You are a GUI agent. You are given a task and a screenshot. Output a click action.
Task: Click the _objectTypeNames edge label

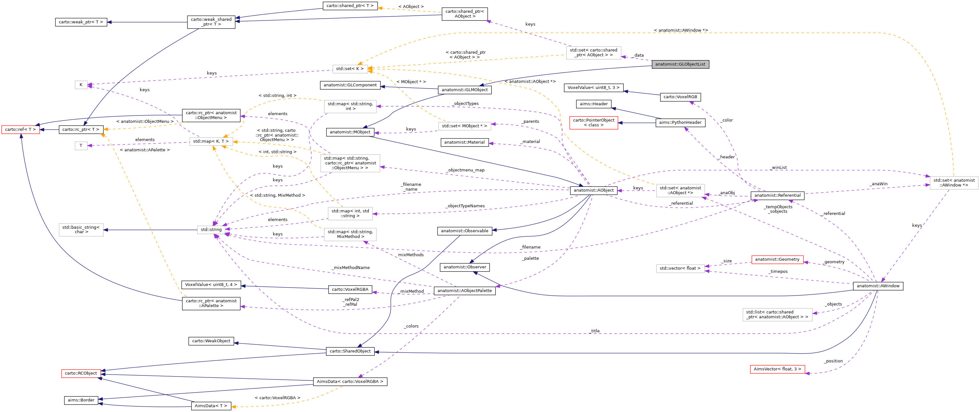[465, 206]
